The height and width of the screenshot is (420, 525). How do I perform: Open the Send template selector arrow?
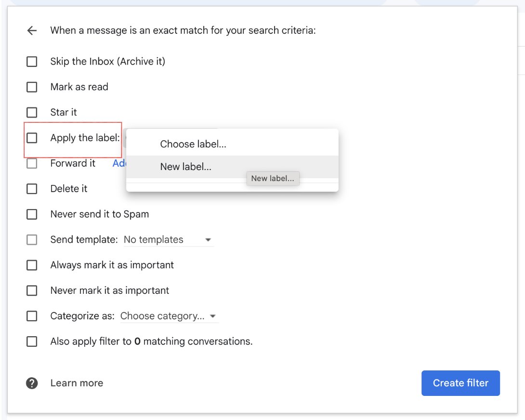(x=208, y=239)
